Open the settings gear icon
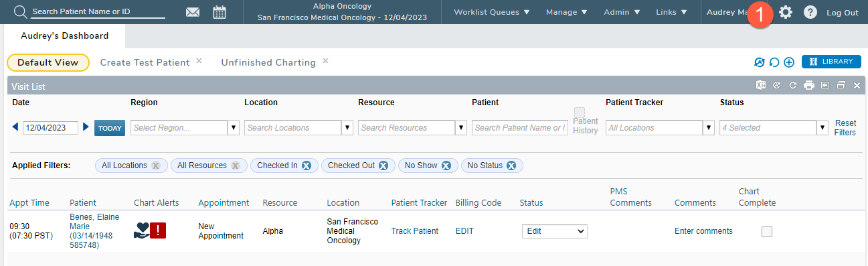 (786, 12)
